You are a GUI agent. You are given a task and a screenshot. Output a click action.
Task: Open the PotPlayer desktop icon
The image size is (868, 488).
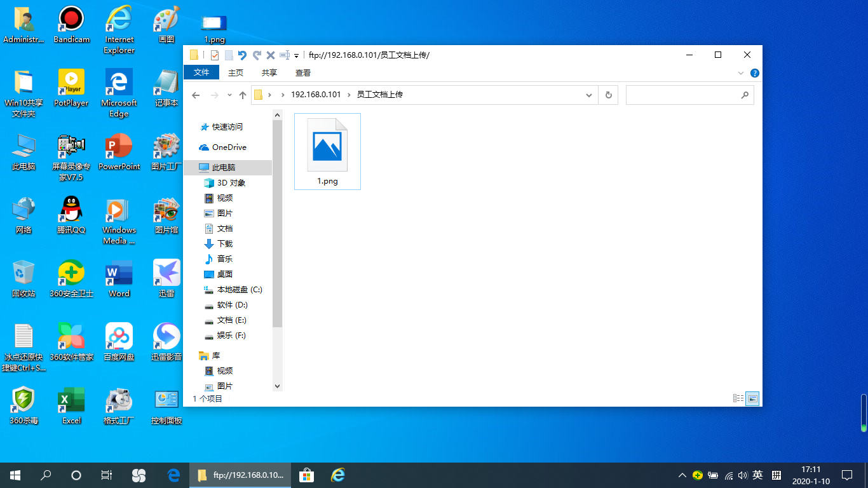click(71, 88)
